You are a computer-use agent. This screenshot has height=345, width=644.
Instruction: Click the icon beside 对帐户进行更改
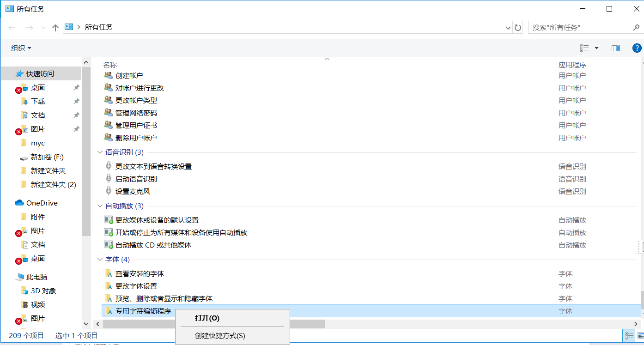[x=109, y=88]
